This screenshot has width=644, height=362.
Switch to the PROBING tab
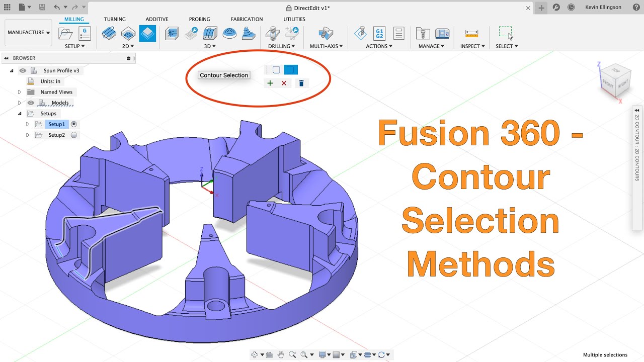pyautogui.click(x=200, y=19)
